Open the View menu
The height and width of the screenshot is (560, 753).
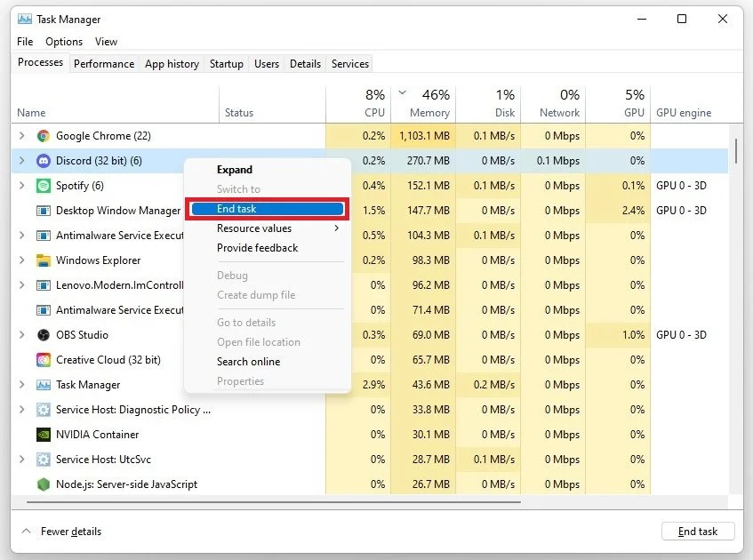(106, 42)
